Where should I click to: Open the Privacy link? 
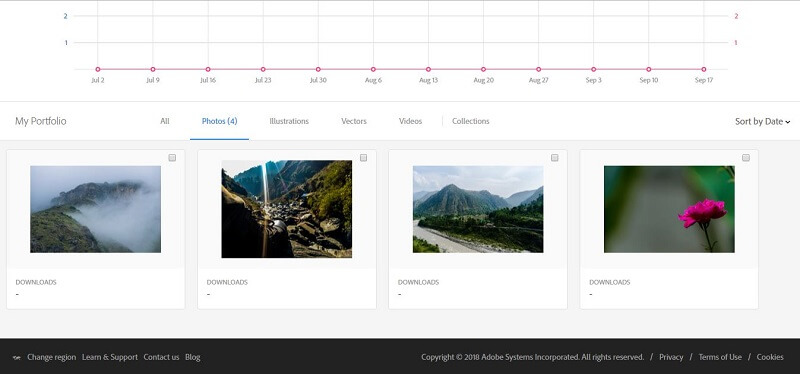pyautogui.click(x=671, y=357)
